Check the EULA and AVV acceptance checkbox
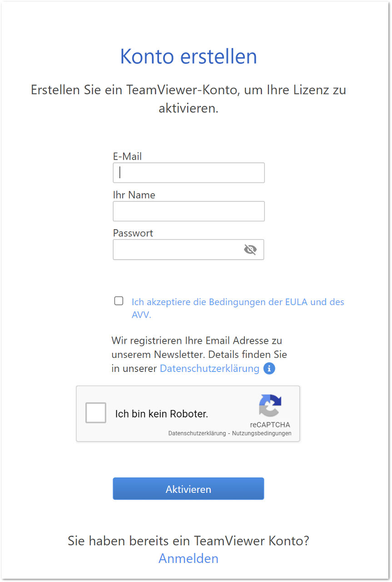 pos(119,301)
